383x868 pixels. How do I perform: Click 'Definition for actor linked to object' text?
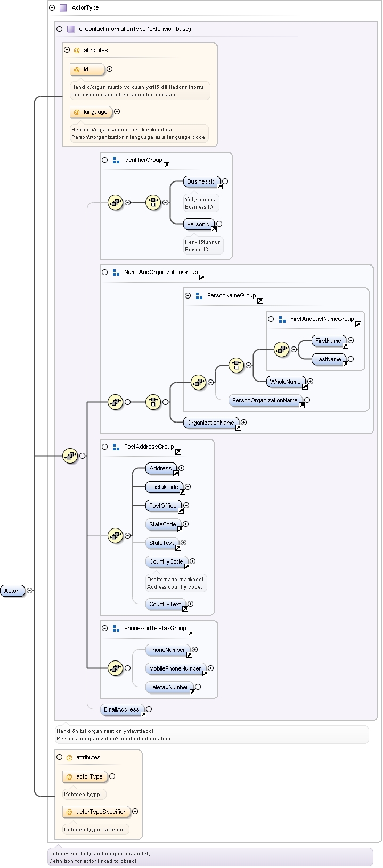93,861
